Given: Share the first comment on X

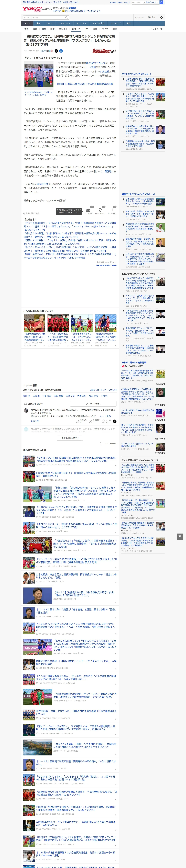Looking at the screenshot, I should (115, 421).
